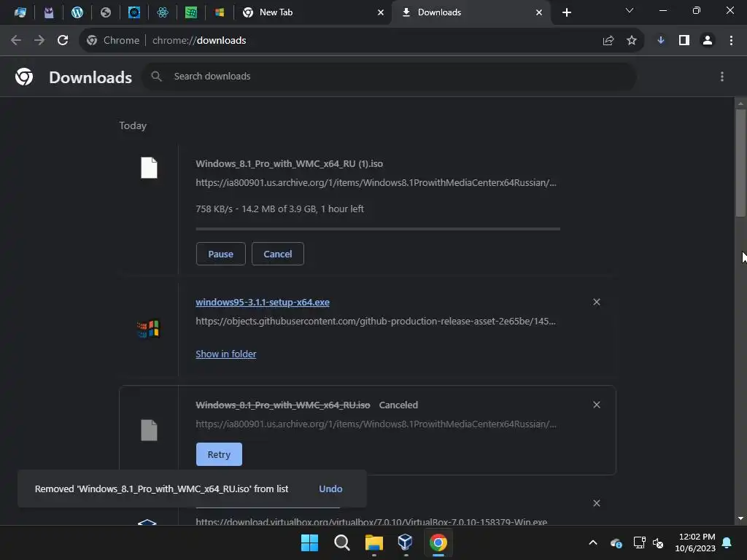
Task: Open windows95-3.1.1-setup-x64.exe file link
Action: (263, 303)
